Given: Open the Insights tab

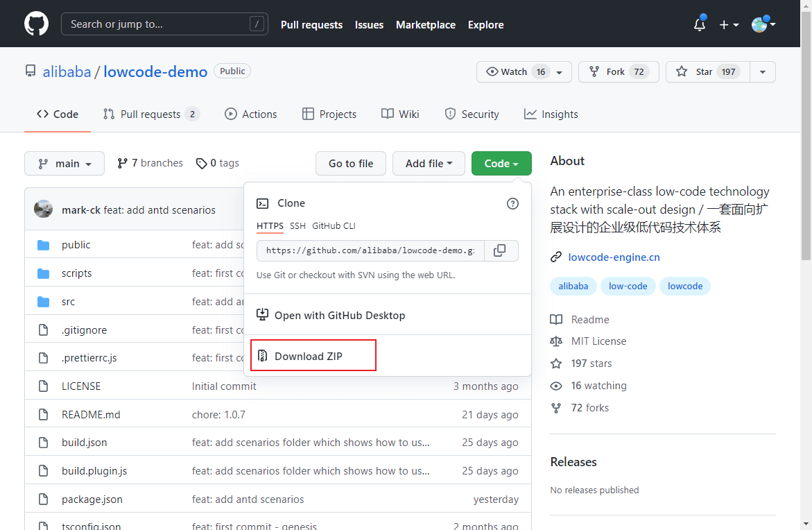Looking at the screenshot, I should pyautogui.click(x=551, y=114).
